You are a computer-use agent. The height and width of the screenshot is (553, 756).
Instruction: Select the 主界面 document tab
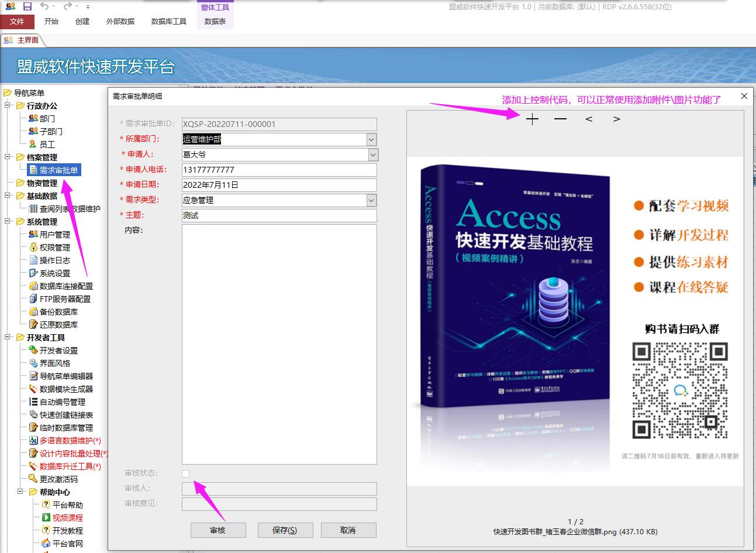pos(22,40)
